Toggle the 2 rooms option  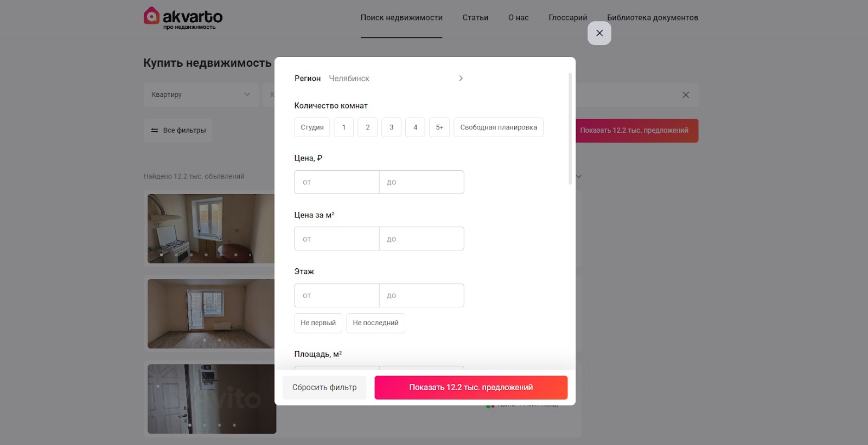click(x=368, y=127)
